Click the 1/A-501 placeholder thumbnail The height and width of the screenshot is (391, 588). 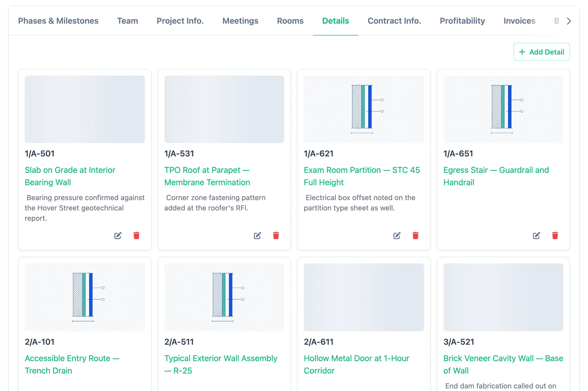85,109
